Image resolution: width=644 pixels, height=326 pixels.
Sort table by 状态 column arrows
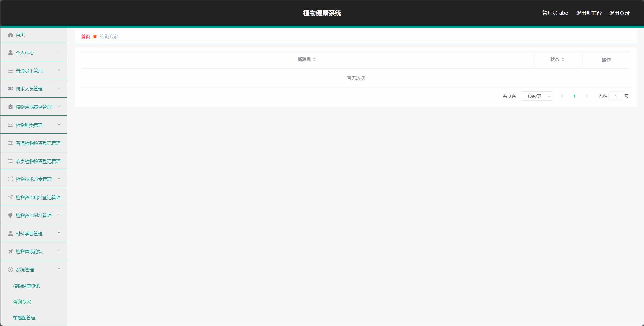[x=563, y=59]
